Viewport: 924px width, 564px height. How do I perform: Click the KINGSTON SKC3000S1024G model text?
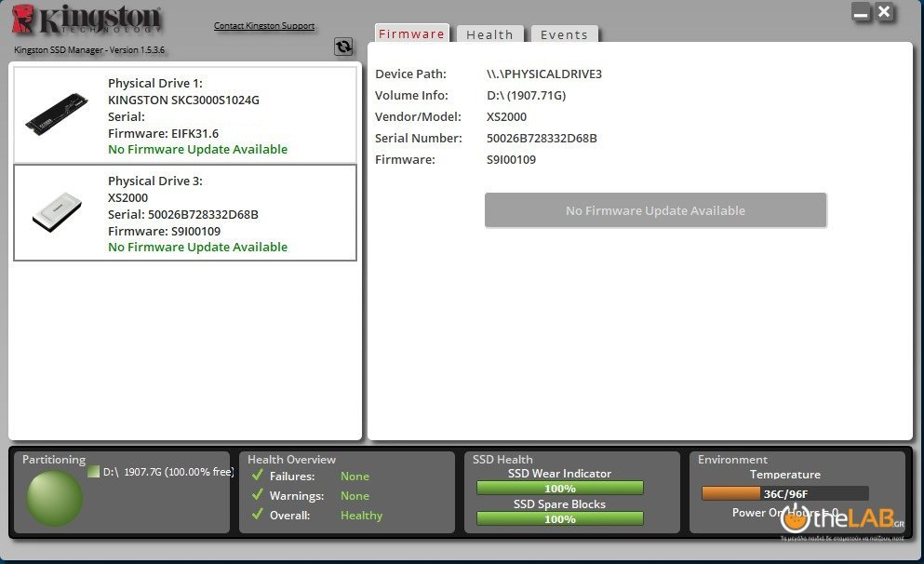183,100
